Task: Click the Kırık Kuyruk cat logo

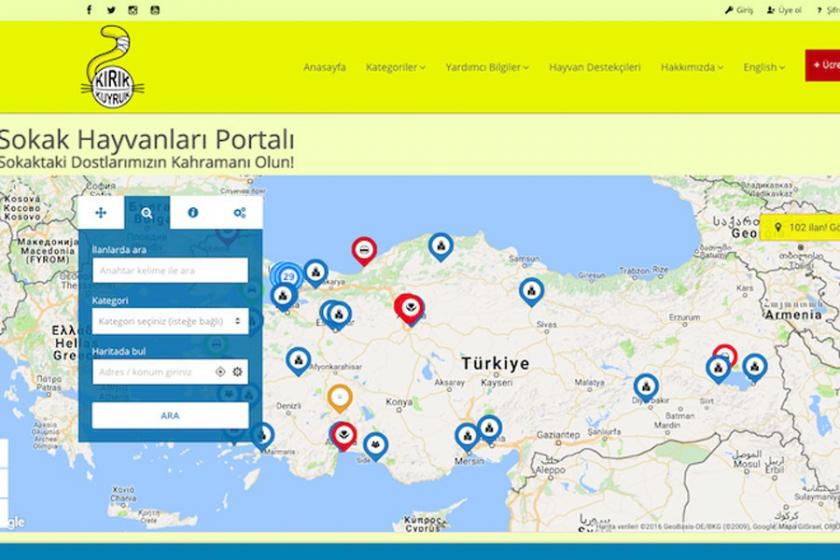Action: tap(113, 66)
